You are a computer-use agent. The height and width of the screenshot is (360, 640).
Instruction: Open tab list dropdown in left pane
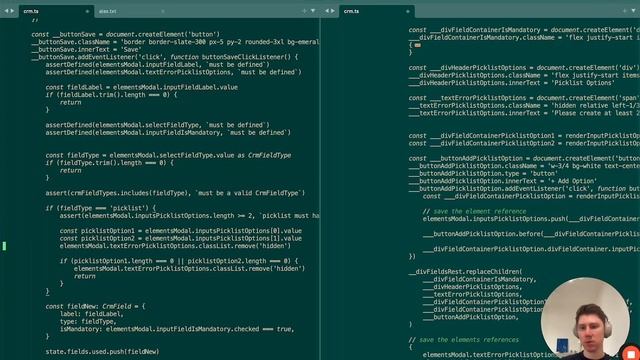point(313,11)
